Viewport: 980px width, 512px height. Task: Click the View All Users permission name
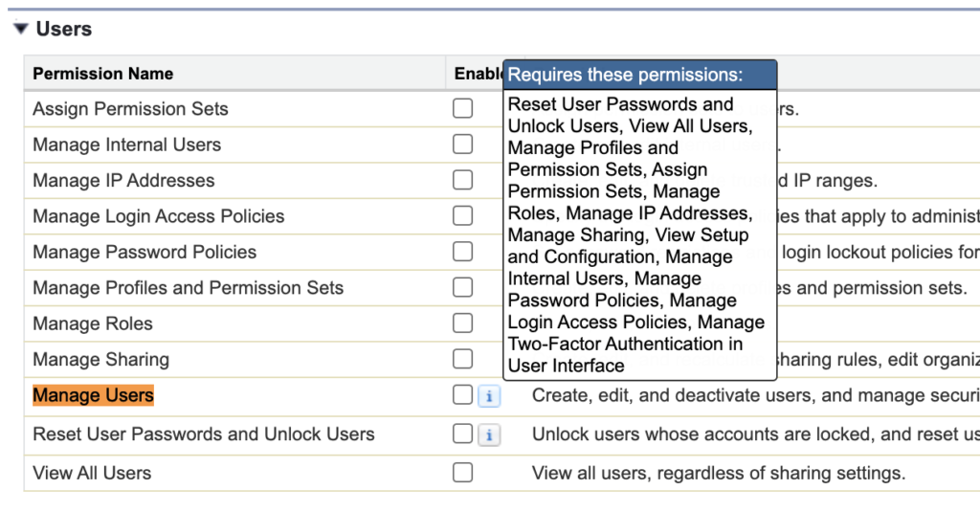[x=92, y=473]
